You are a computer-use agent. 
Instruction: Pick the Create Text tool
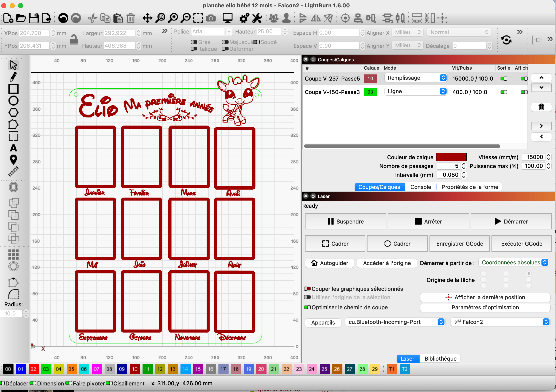13,148
